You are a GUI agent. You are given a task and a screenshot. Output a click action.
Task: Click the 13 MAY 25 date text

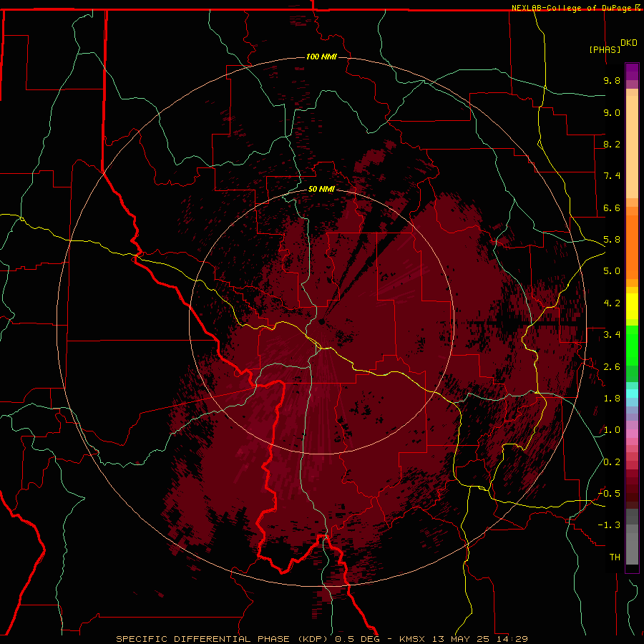tap(461, 639)
